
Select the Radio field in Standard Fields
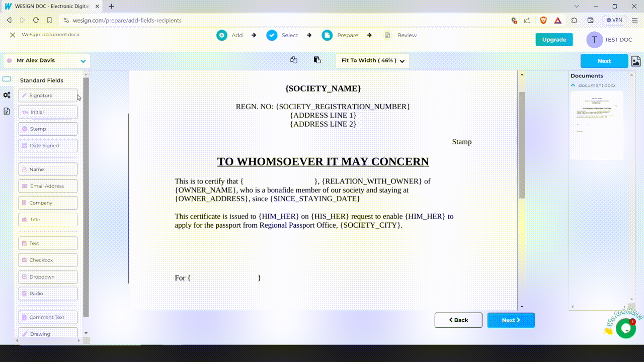[x=48, y=294]
